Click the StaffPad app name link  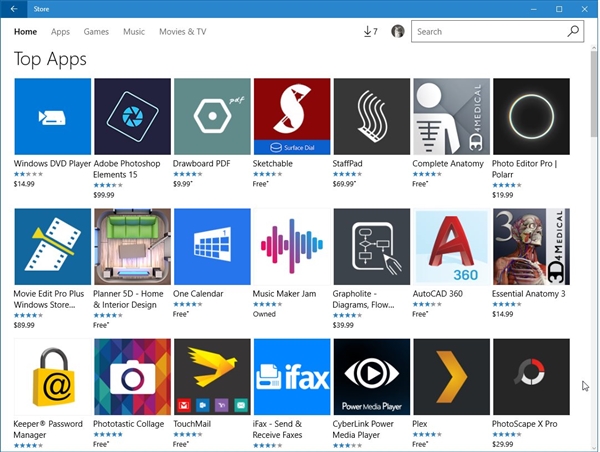click(x=347, y=164)
